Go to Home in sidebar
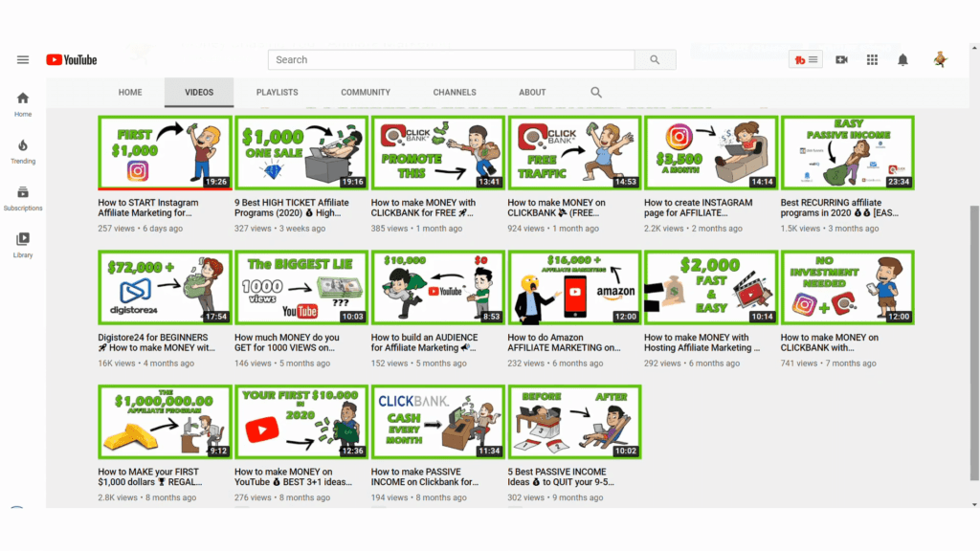The width and height of the screenshot is (980, 551). click(x=23, y=104)
